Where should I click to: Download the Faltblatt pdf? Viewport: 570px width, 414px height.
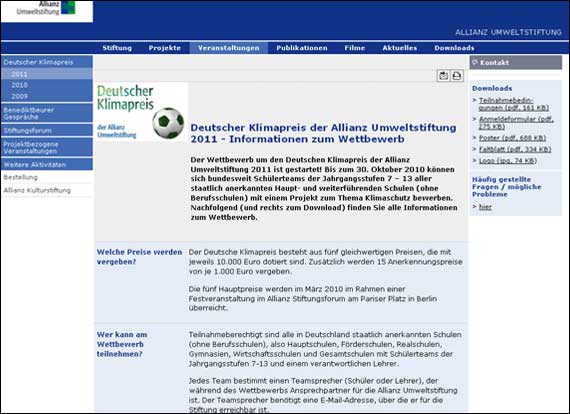(515, 149)
